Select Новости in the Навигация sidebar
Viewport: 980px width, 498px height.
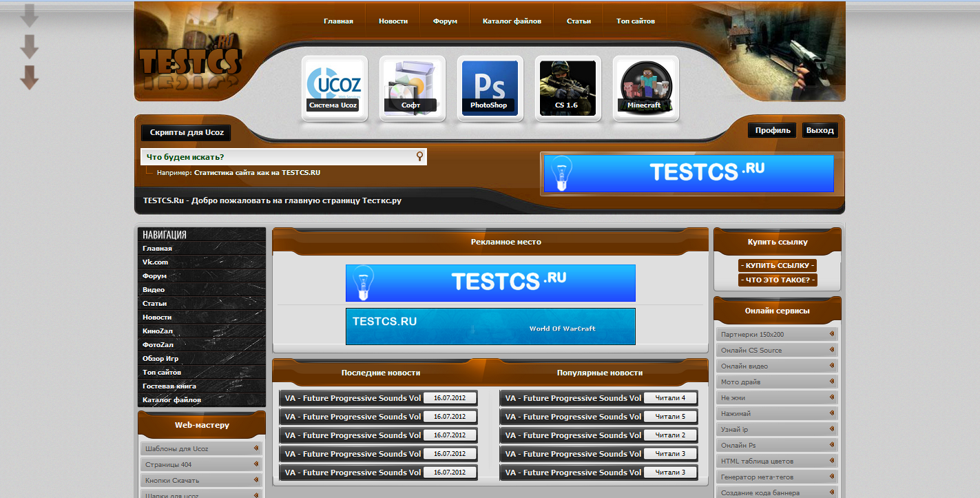(201, 317)
